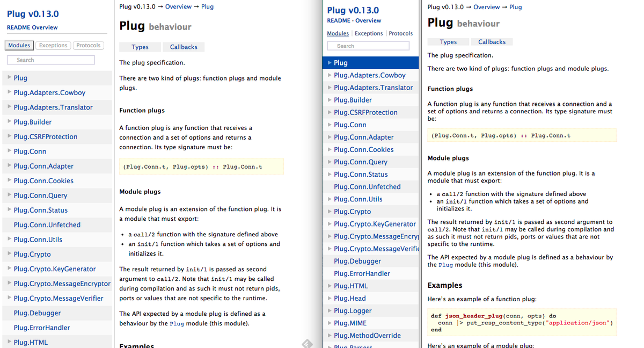Open Plug.Crypto.KeyGenerator in left sidebar

[x=55, y=269]
